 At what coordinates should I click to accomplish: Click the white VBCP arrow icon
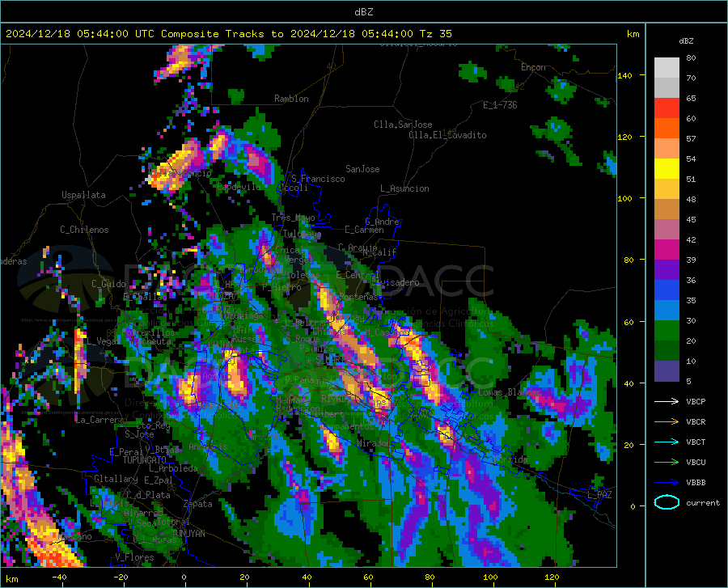667,401
